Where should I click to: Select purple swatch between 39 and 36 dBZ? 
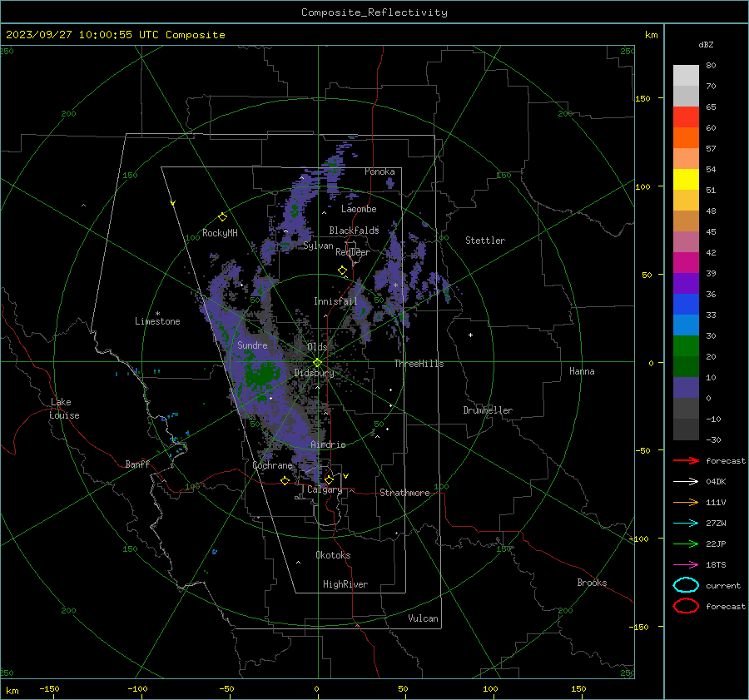[686, 283]
